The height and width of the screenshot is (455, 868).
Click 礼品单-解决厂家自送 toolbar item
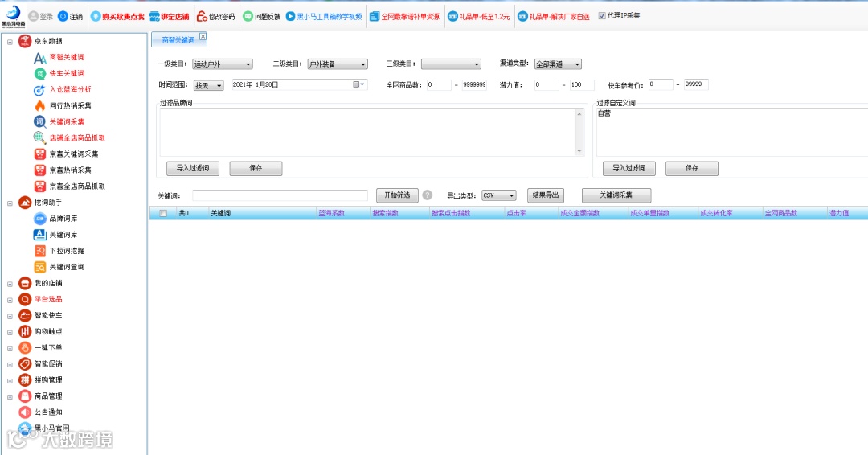[x=554, y=17]
